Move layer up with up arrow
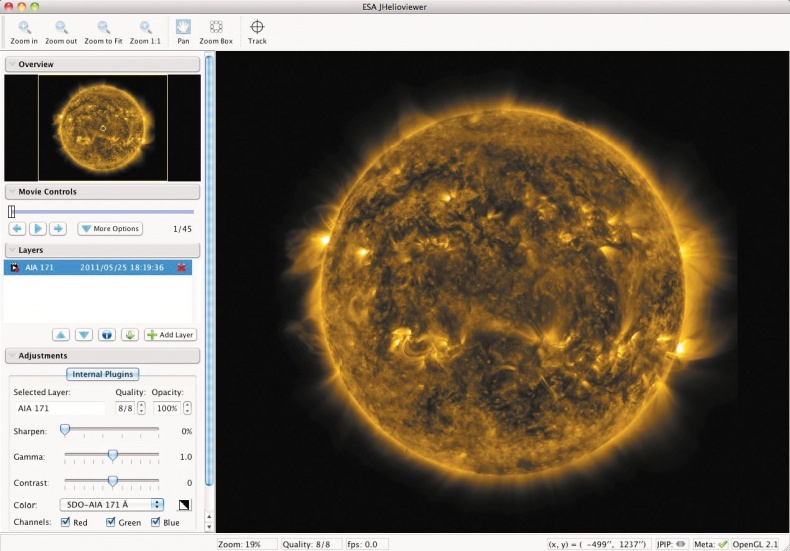This screenshot has height=551, width=790. click(x=61, y=334)
